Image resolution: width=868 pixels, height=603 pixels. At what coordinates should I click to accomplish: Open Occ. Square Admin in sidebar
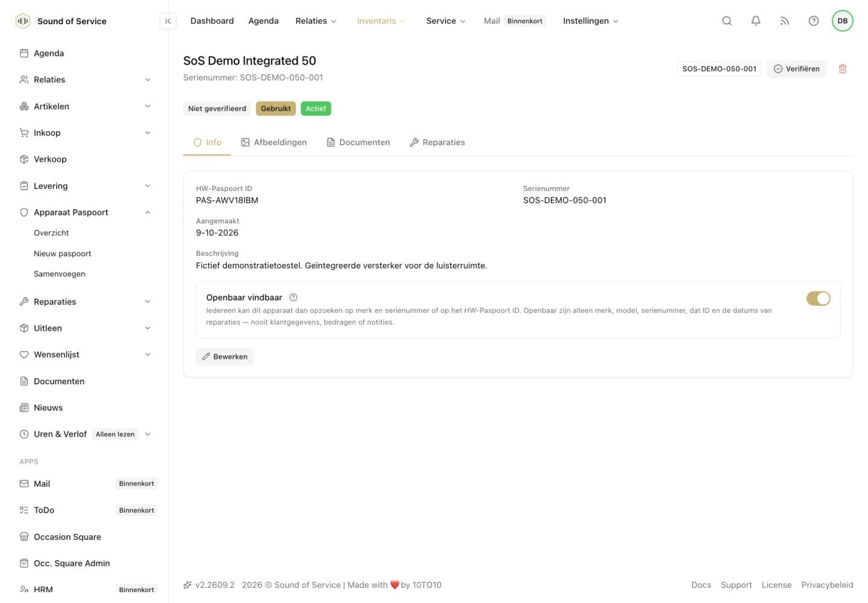[72, 563]
